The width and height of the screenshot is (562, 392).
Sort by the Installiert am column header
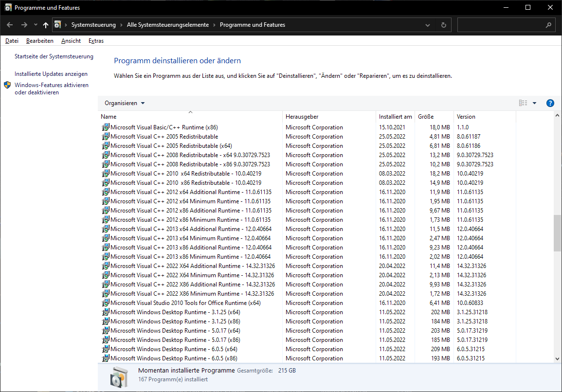point(395,116)
